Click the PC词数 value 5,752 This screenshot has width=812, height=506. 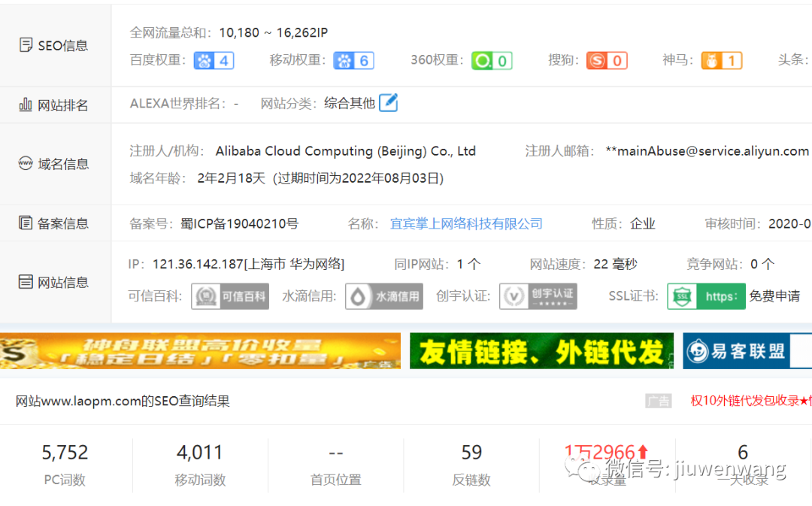tap(65, 453)
